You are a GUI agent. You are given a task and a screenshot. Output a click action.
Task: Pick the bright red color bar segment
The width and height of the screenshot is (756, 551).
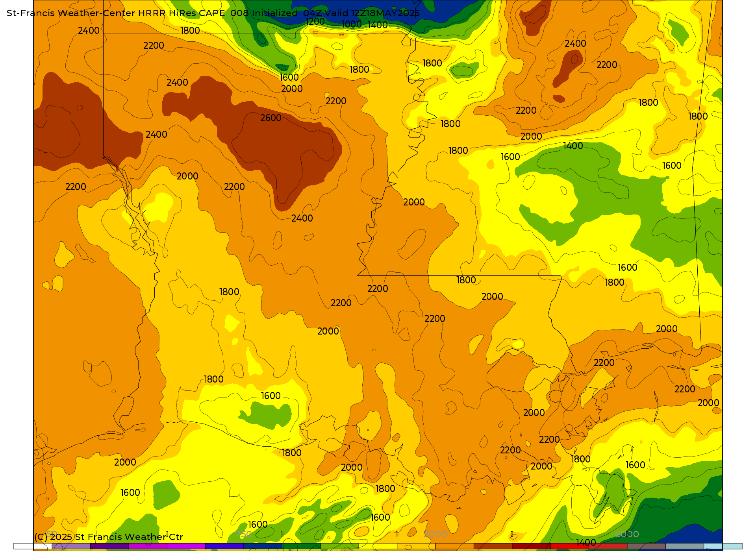(x=569, y=546)
